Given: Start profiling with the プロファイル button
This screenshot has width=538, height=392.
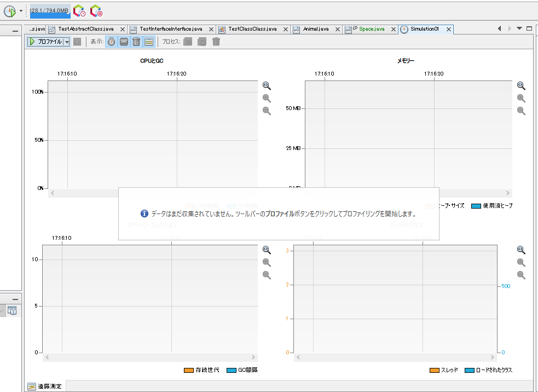Looking at the screenshot, I should 45,42.
